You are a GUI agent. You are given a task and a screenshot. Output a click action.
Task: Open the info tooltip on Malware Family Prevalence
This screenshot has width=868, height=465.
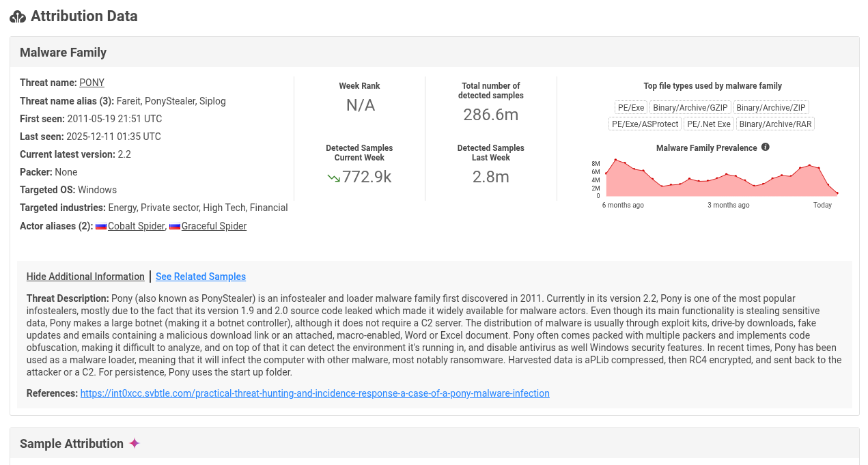tap(765, 147)
